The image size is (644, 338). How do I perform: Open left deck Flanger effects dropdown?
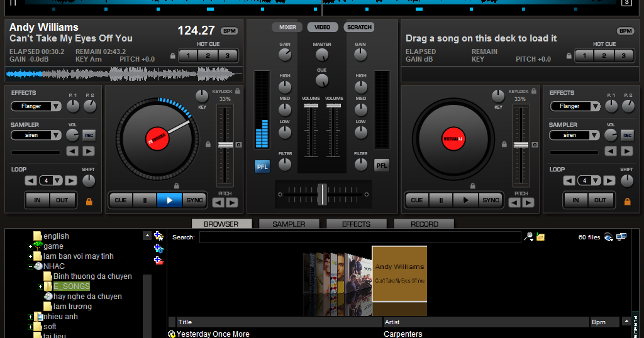56,107
